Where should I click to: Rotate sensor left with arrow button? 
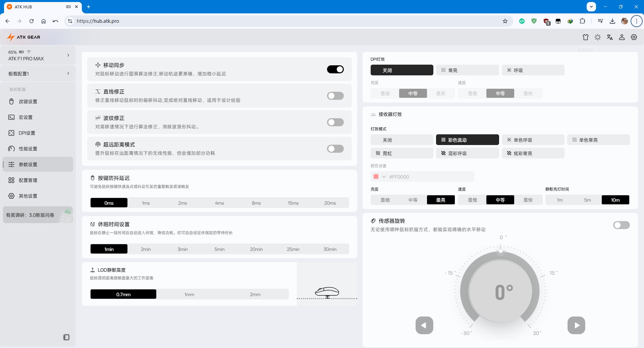(424, 325)
